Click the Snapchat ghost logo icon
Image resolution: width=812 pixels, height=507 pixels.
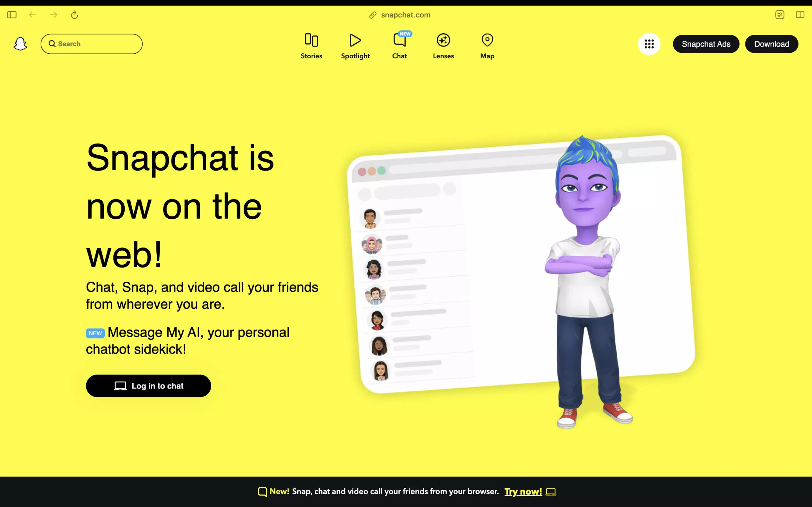click(21, 44)
